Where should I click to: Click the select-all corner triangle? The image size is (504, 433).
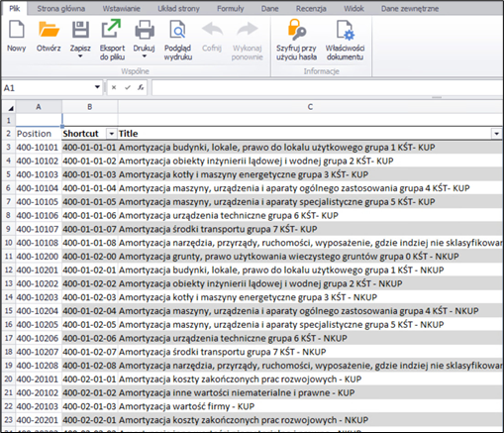pos(11,108)
